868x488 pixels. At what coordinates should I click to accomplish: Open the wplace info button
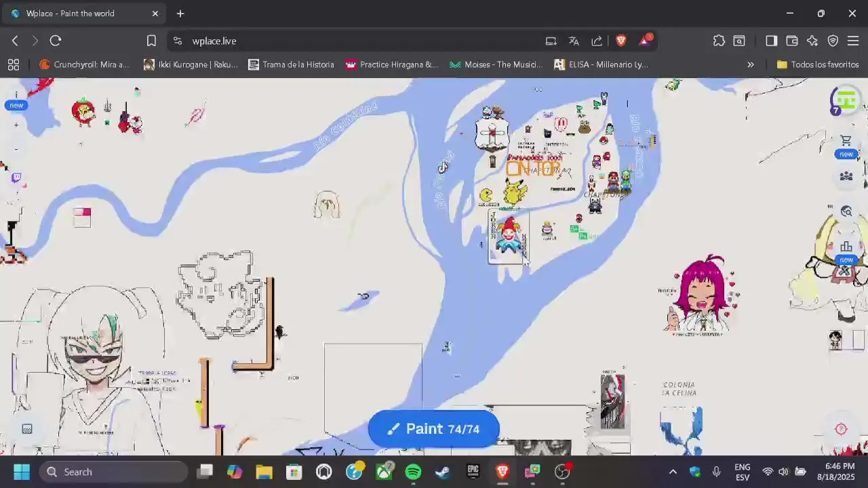16,96
